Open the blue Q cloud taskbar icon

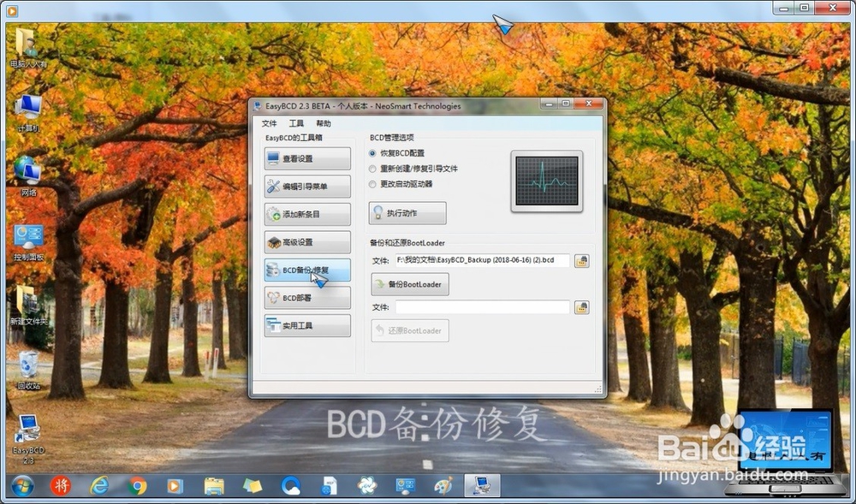(x=290, y=485)
